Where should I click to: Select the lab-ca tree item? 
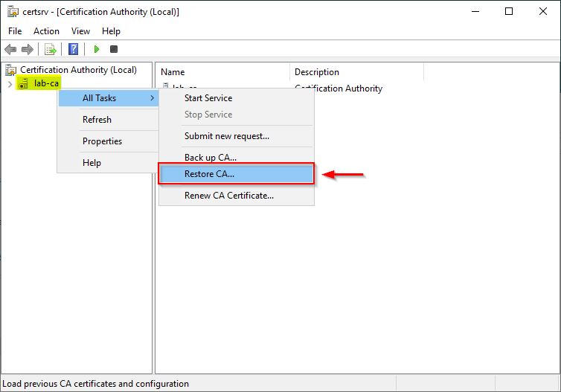click(46, 83)
